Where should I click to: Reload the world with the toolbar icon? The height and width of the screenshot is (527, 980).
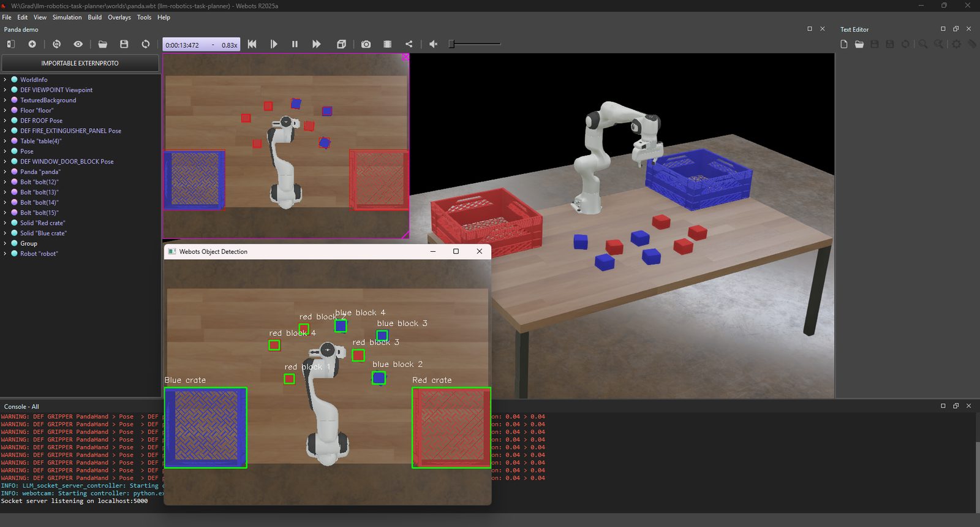[145, 44]
